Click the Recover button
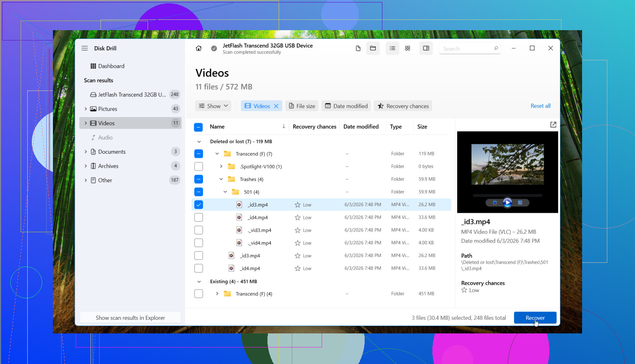This screenshot has height=364, width=635. click(535, 318)
